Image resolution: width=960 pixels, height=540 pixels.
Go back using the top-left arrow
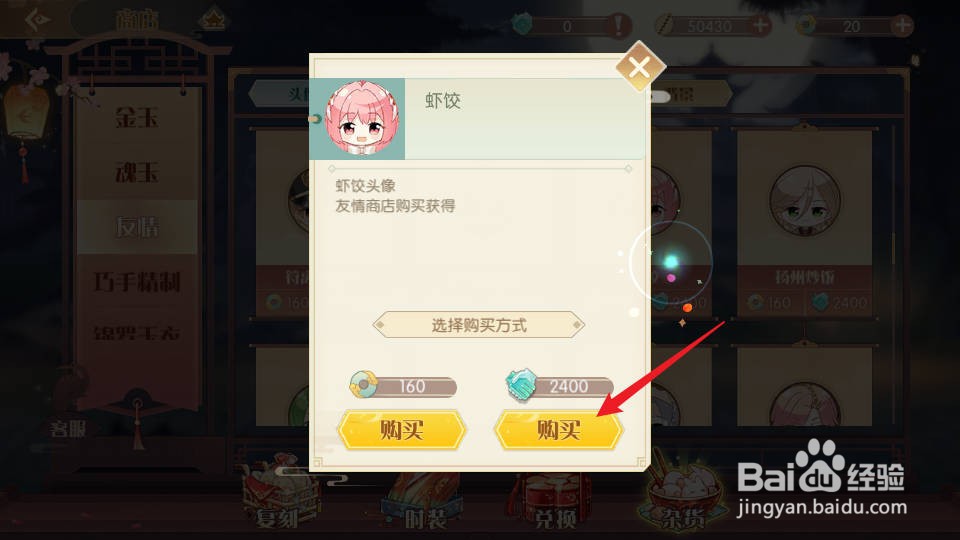[x=37, y=20]
